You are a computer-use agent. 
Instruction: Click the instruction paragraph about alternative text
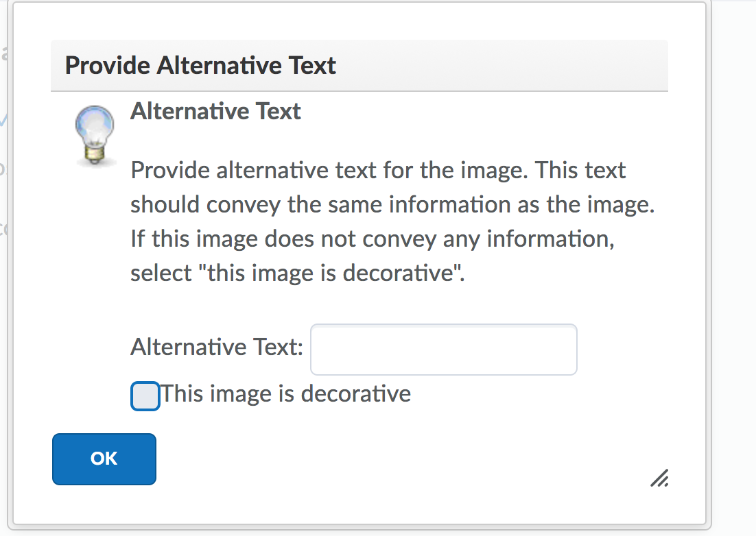click(x=392, y=221)
